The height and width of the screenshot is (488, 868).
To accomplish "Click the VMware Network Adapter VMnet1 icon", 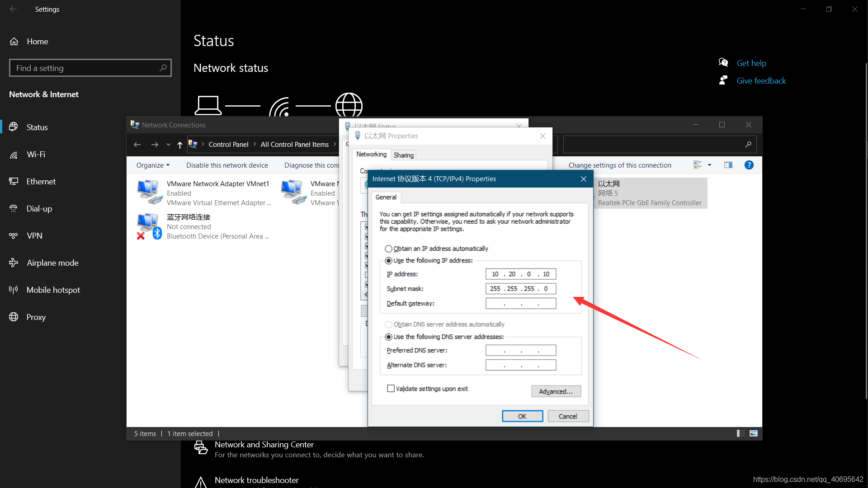I will pyautogui.click(x=148, y=191).
